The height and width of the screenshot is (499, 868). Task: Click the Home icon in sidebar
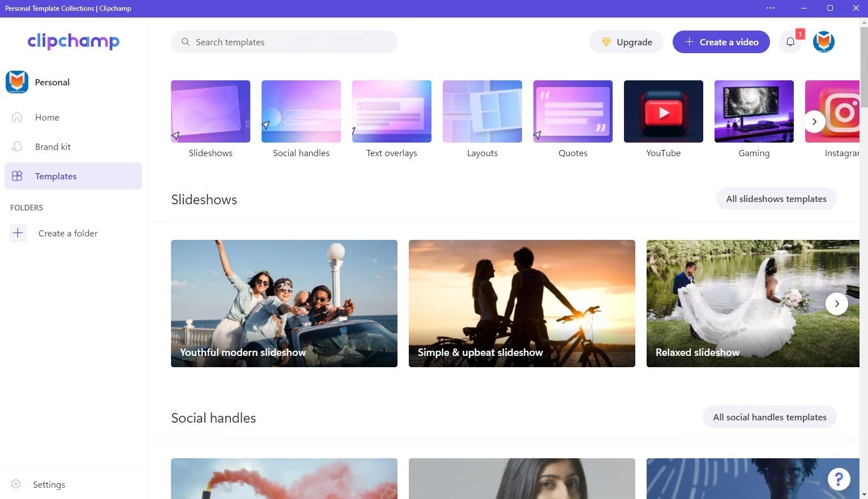tap(17, 117)
